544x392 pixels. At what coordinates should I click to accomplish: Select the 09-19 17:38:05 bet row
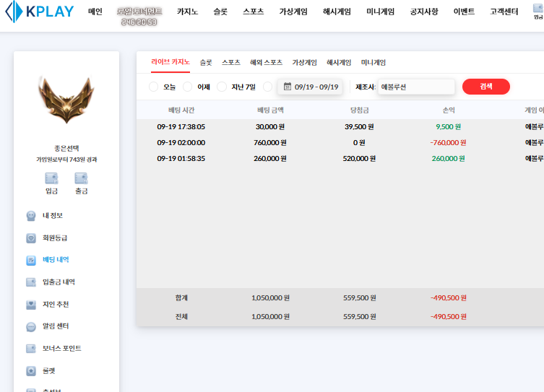coord(340,126)
